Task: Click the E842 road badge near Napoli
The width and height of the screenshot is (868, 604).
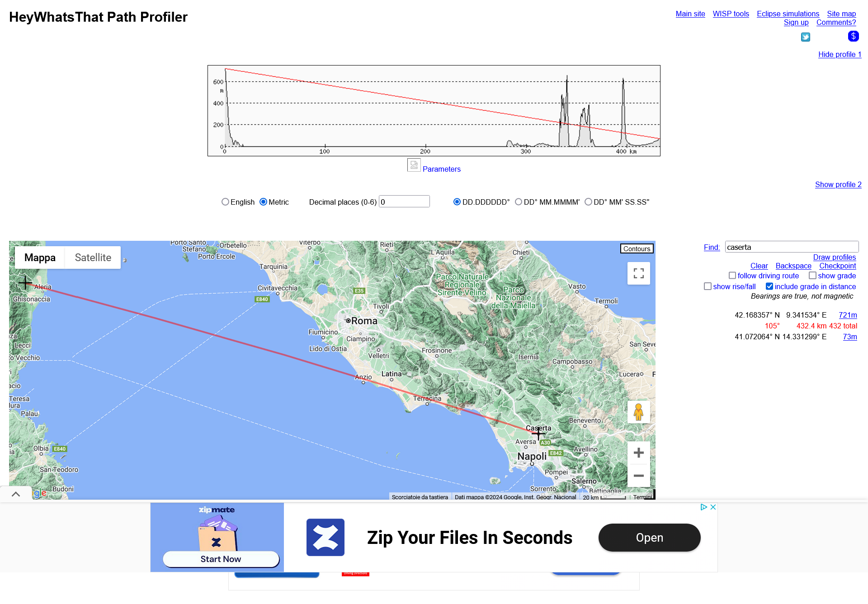Action: tap(556, 453)
